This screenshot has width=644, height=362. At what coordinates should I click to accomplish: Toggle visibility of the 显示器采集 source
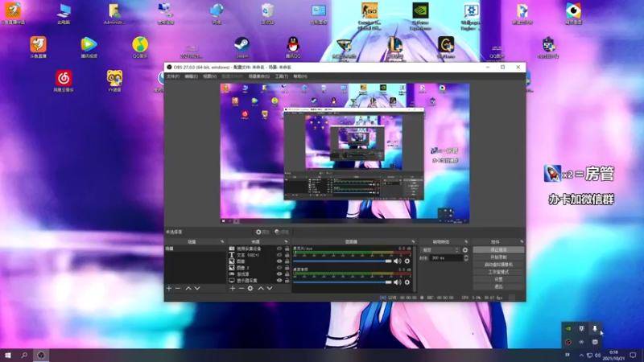(x=279, y=281)
